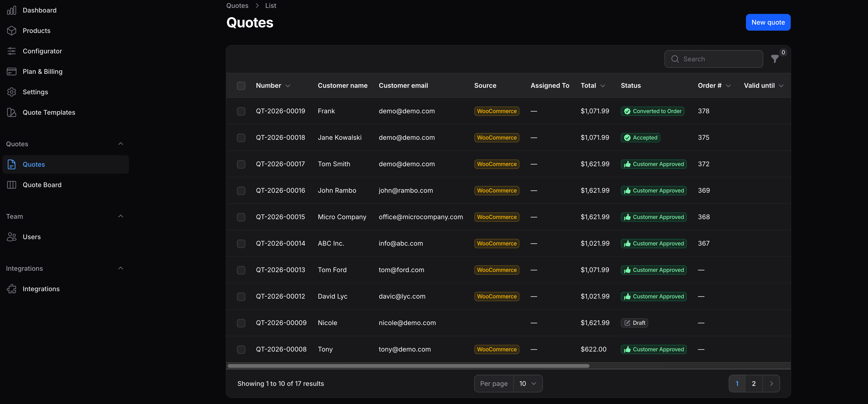Click the Quotes breadcrumb link
Image resolution: width=868 pixels, height=404 pixels.
click(x=237, y=6)
